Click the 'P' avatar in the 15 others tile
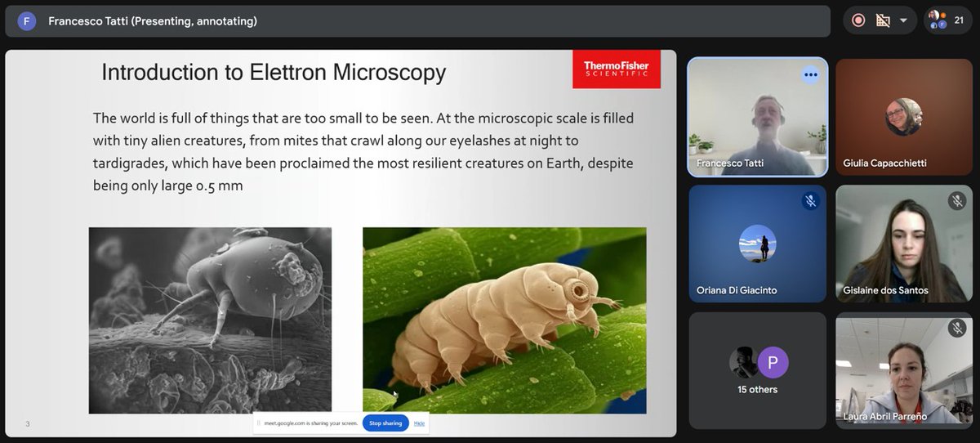The image size is (980, 443). (x=772, y=361)
